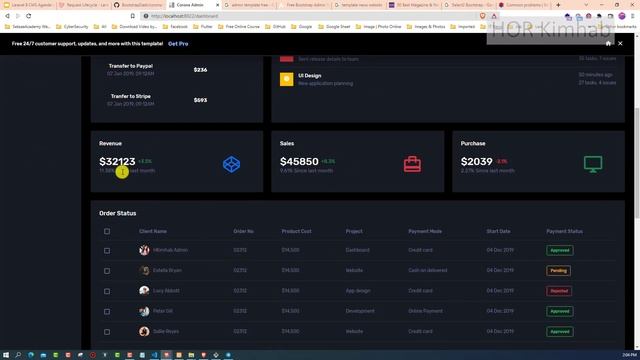
Task: Check the Peter Gill order row checkbox
Action: [x=107, y=312]
